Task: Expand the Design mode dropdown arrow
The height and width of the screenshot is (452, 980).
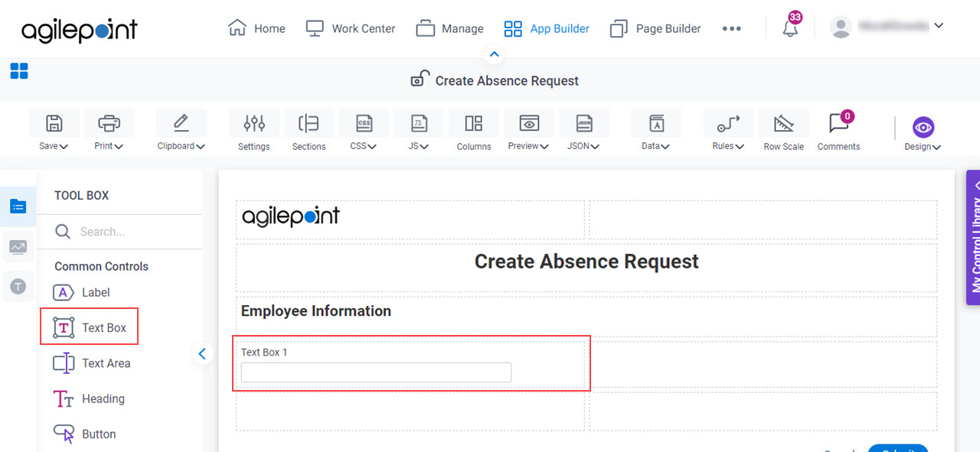Action: (x=936, y=147)
